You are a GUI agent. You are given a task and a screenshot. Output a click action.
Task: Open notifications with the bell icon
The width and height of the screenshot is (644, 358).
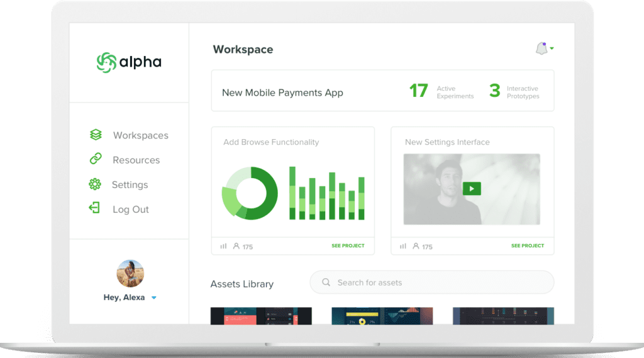tap(541, 48)
